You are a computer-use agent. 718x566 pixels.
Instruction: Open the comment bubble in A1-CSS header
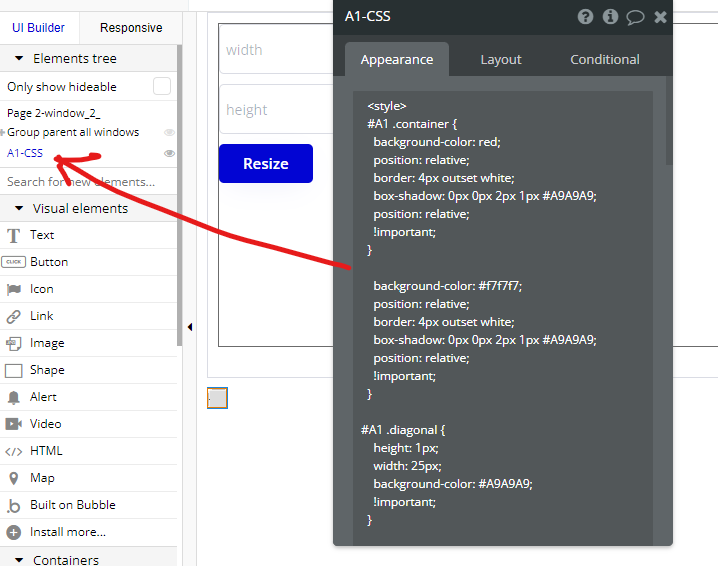[635, 17]
